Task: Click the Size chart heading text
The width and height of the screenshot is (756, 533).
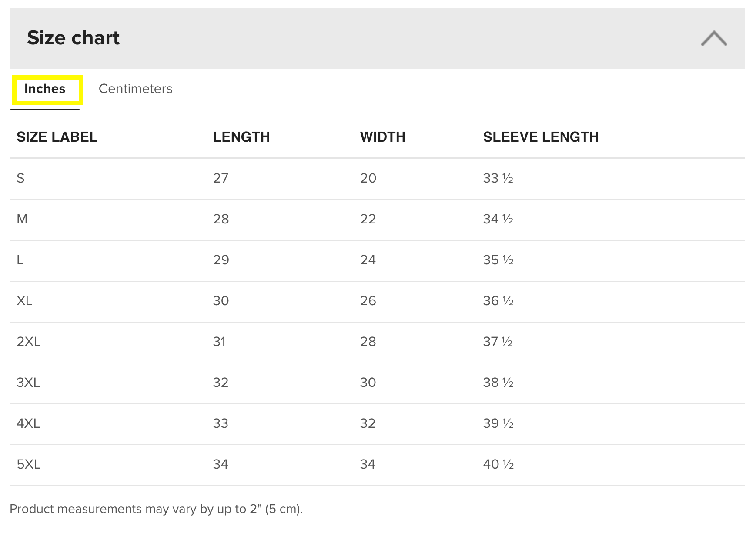Action: tap(73, 38)
